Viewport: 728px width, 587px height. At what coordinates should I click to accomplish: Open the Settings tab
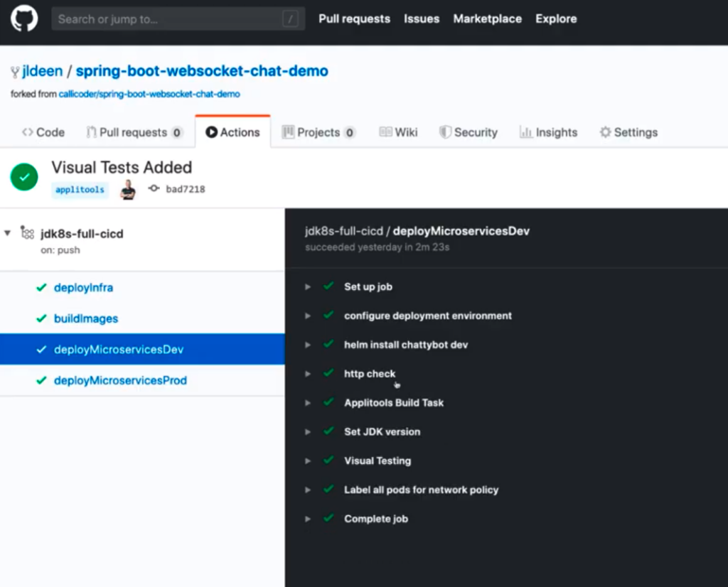click(628, 132)
